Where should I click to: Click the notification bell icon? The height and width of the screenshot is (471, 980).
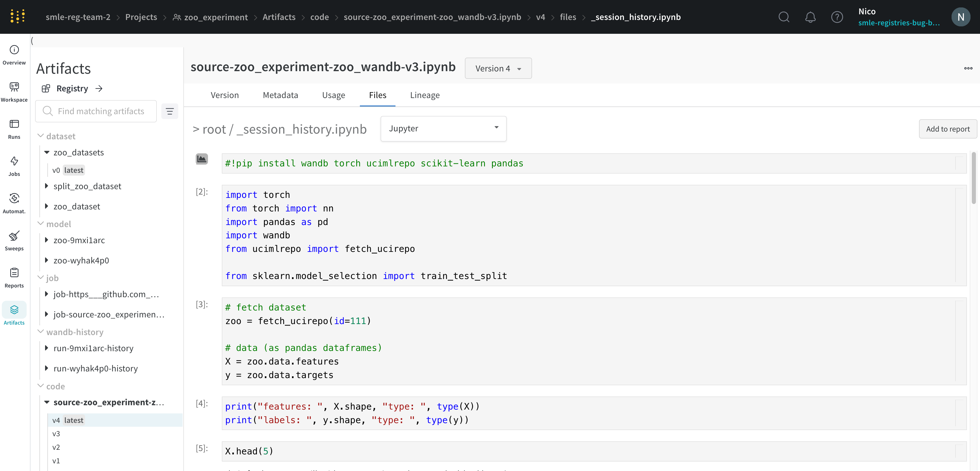(x=810, y=17)
